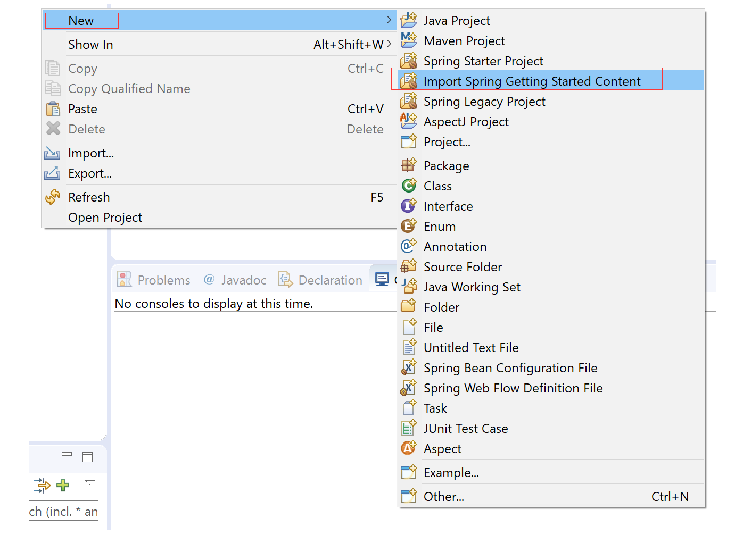This screenshot has height=560, width=743.
Task: Click the Spring Web Flow Definition File icon
Action: tap(409, 388)
